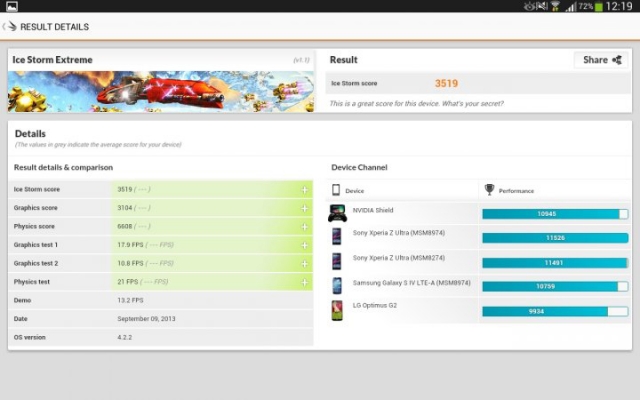Tap the back arrow beside RESULT DETAILS
640x400 pixels.
9,27
